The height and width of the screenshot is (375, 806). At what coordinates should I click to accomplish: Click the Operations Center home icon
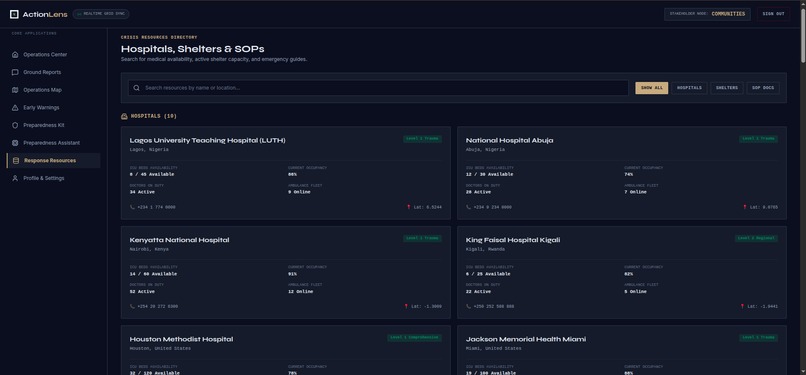15,54
